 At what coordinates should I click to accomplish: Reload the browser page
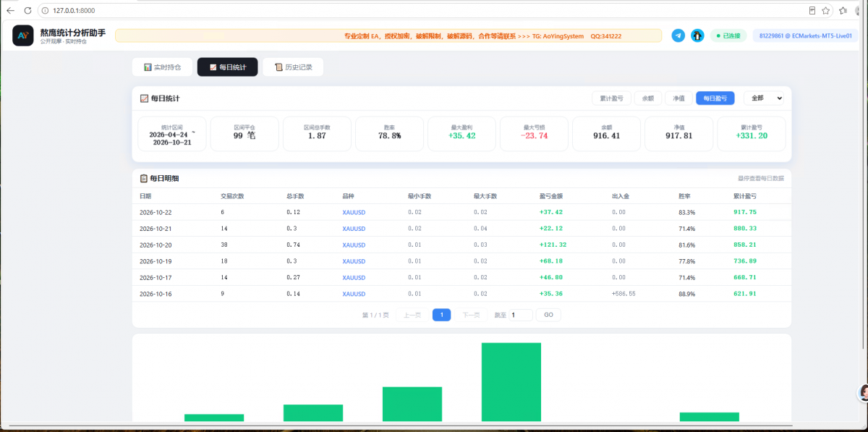coord(27,11)
